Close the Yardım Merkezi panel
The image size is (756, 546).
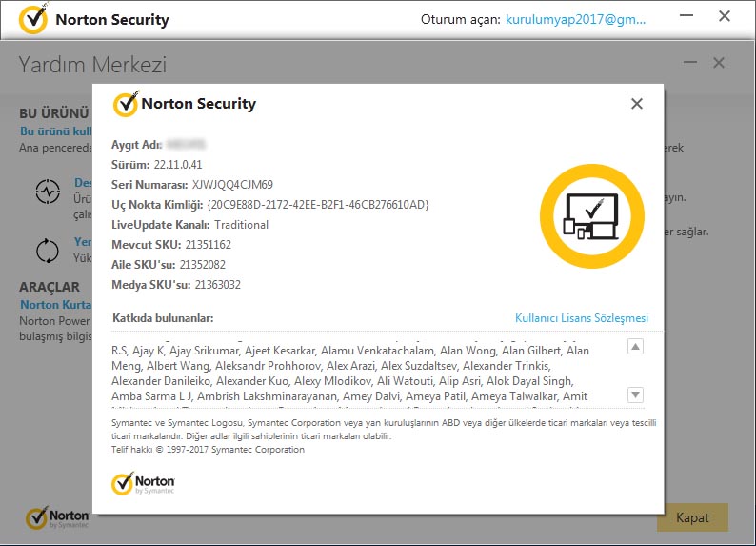(719, 62)
